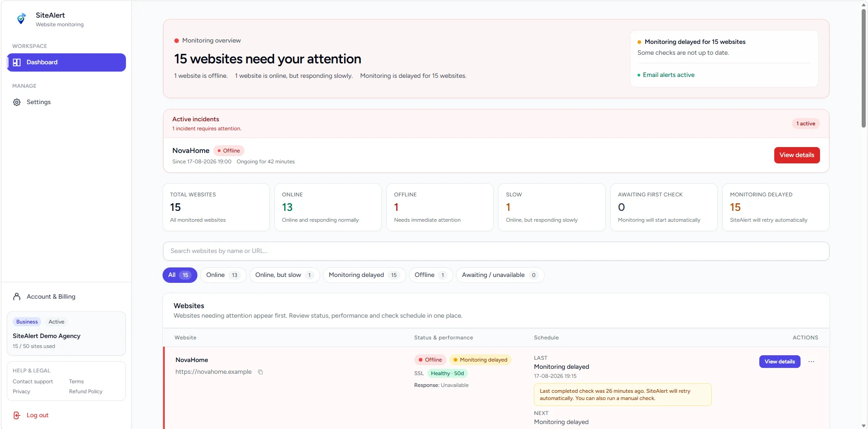The image size is (868, 429).
Task: Click the Business plan badge
Action: tap(27, 322)
